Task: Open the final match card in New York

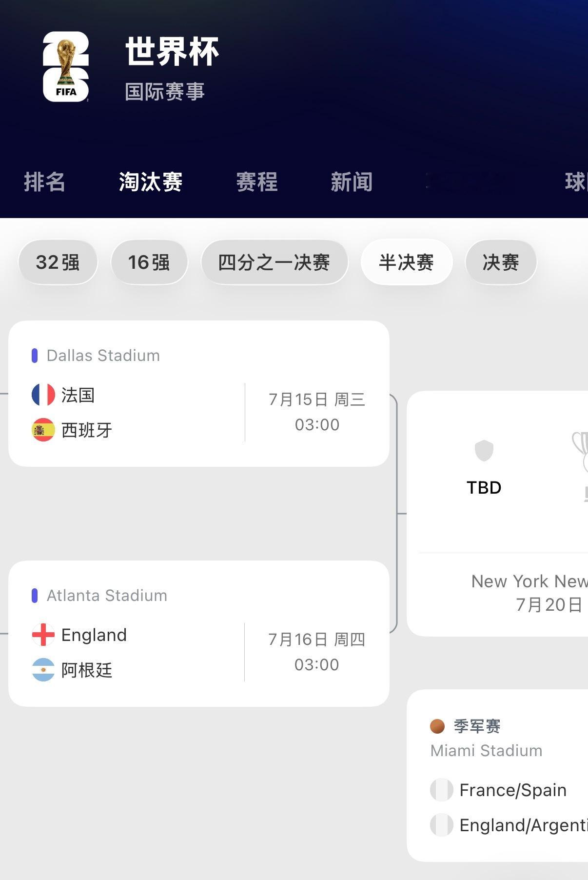Action: pyautogui.click(x=497, y=514)
